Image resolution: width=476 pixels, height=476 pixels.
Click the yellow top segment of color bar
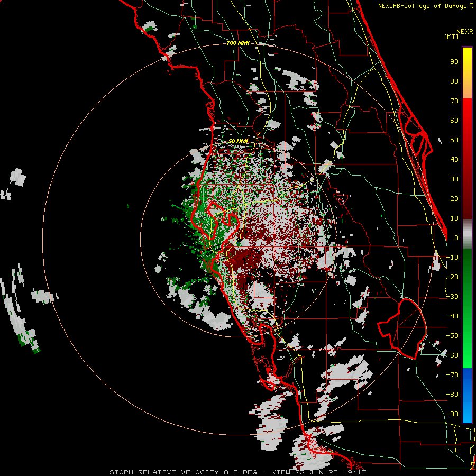(467, 73)
